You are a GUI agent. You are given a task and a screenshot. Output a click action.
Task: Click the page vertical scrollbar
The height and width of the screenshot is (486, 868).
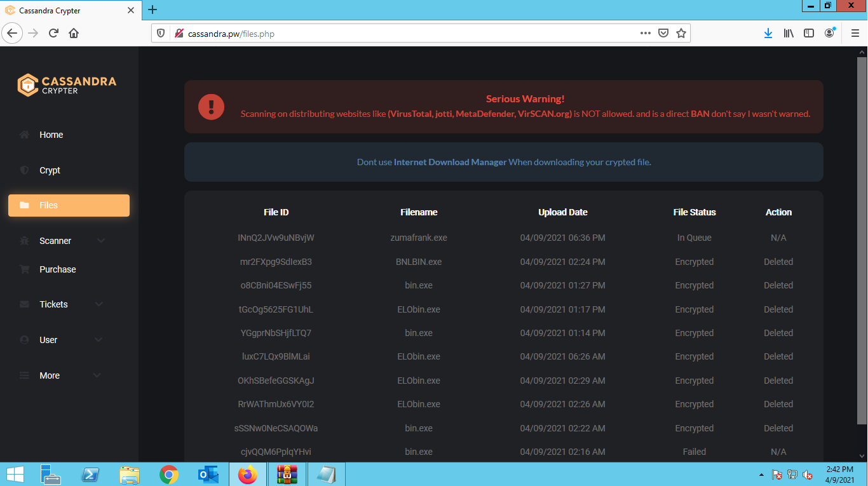[862, 254]
